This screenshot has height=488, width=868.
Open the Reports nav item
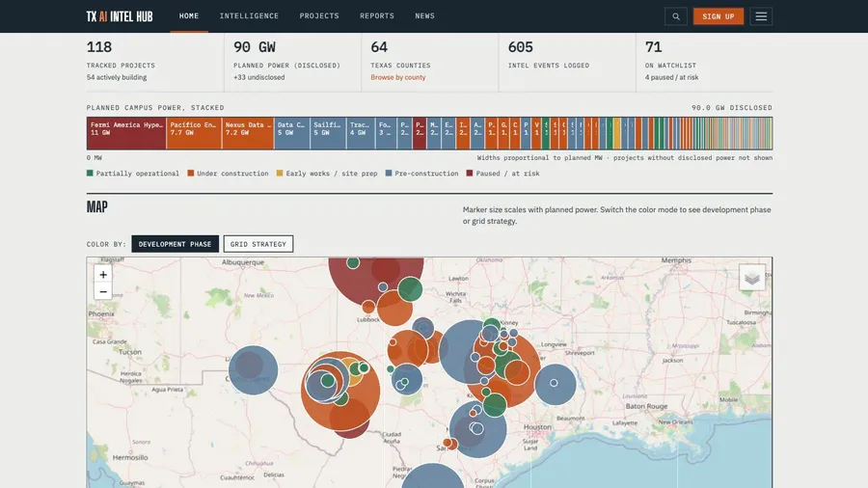click(x=377, y=16)
